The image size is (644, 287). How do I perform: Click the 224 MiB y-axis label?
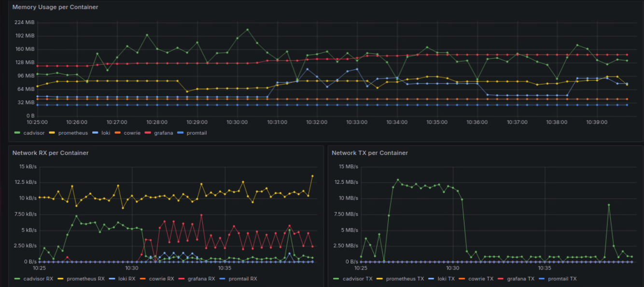click(25, 22)
